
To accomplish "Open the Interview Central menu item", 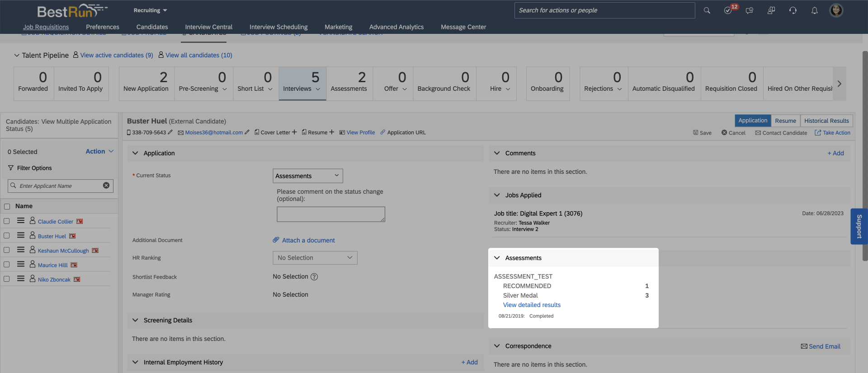I will [x=208, y=27].
